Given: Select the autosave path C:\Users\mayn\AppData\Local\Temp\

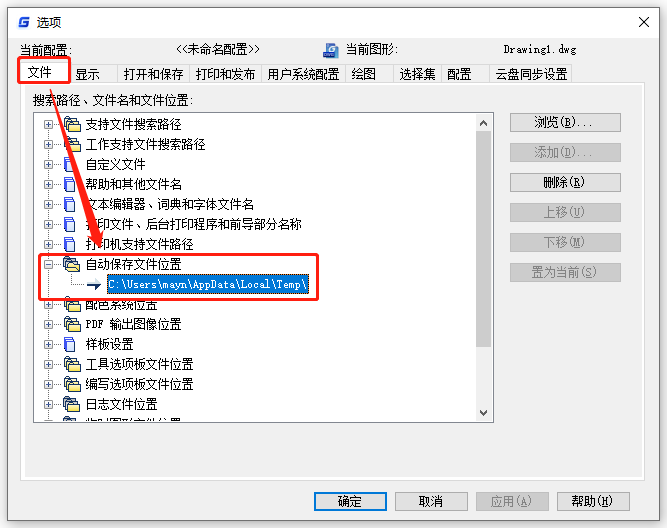Looking at the screenshot, I should point(208,284).
